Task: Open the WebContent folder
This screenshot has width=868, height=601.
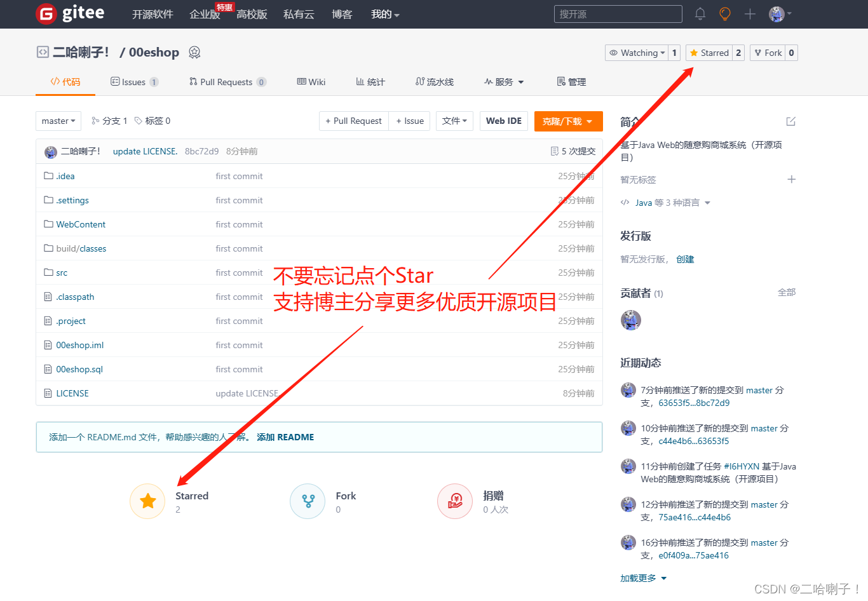Action: (81, 224)
